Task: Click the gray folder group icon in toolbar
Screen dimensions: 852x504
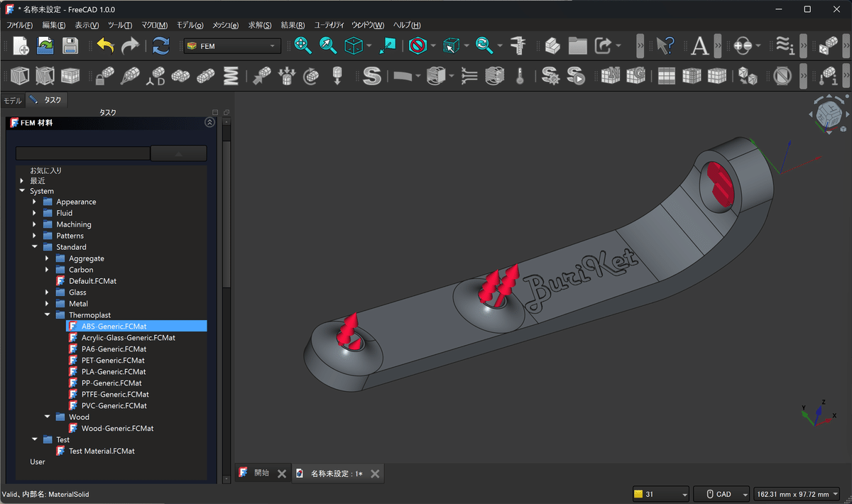Action: (578, 45)
